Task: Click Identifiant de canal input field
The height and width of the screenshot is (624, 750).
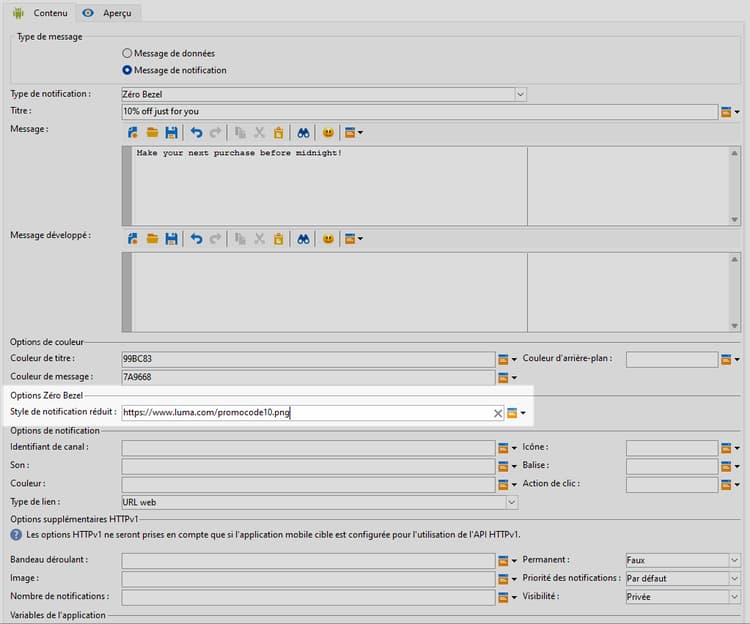Action: 308,448
